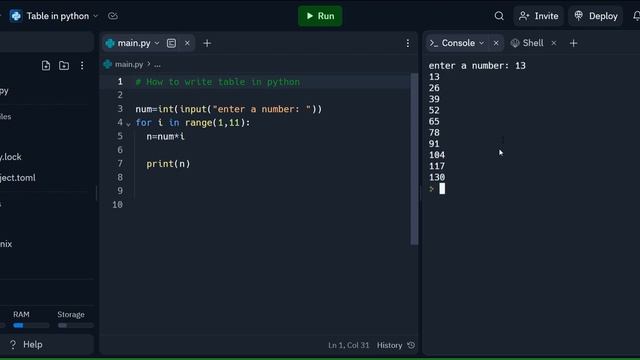Image resolution: width=640 pixels, height=360 pixels.
Task: Select the .lock file in file tree
Action: 11,157
